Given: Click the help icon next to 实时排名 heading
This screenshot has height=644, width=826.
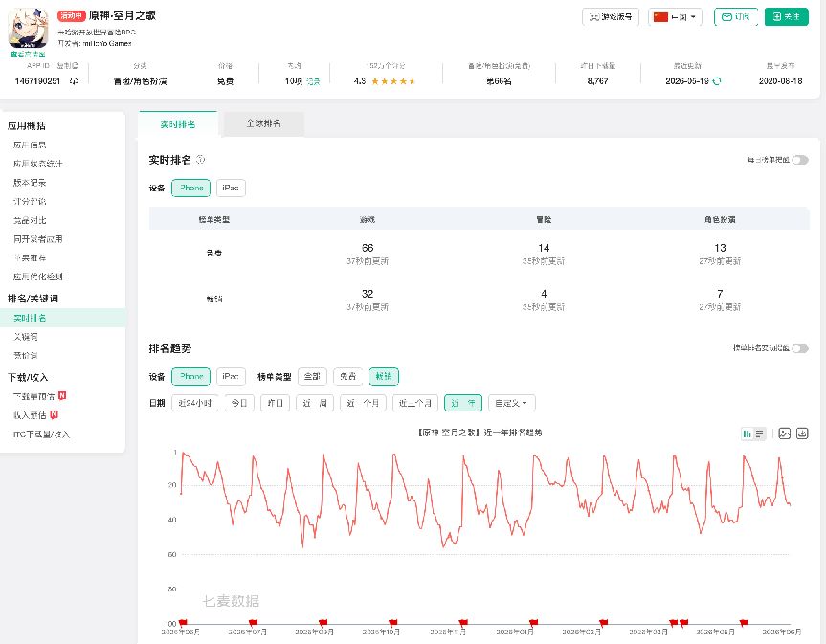Looking at the screenshot, I should (200, 159).
